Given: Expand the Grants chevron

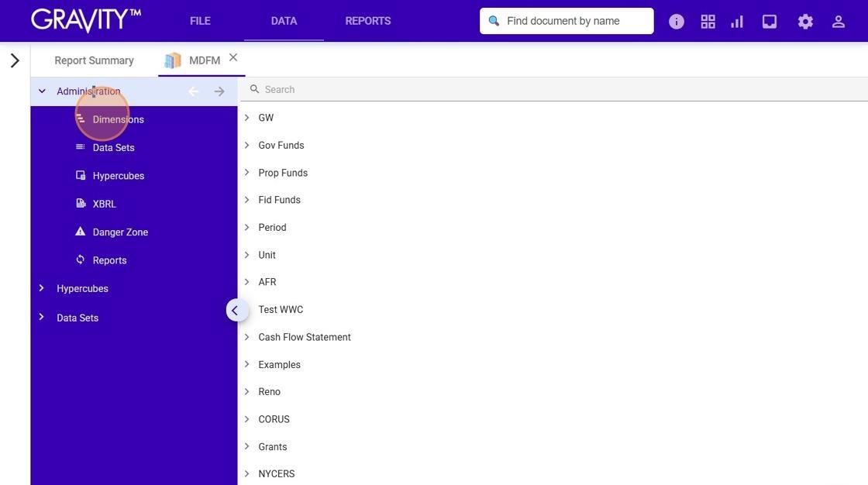Looking at the screenshot, I should pyautogui.click(x=247, y=446).
